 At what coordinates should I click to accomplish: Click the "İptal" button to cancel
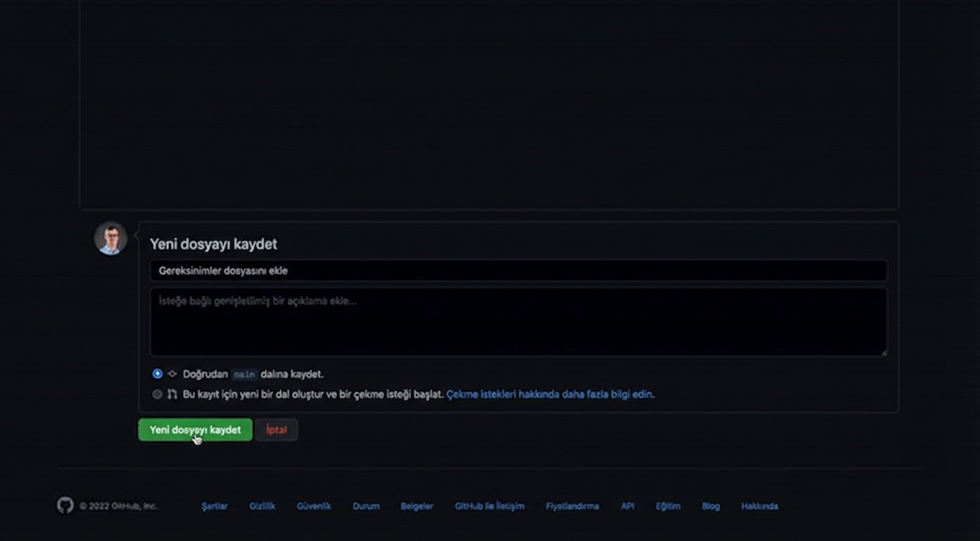click(x=276, y=430)
